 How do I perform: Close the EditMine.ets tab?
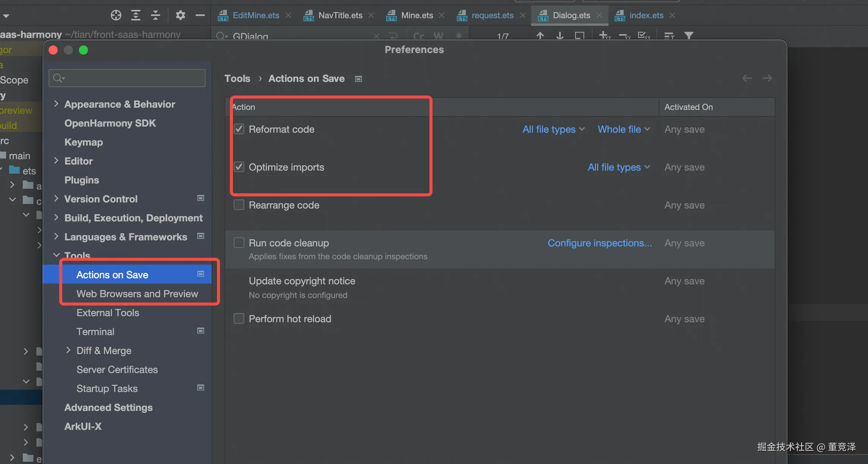click(288, 15)
